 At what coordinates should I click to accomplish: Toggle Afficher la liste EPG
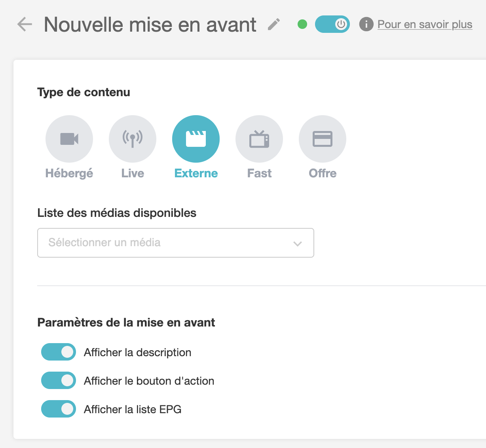tap(59, 409)
